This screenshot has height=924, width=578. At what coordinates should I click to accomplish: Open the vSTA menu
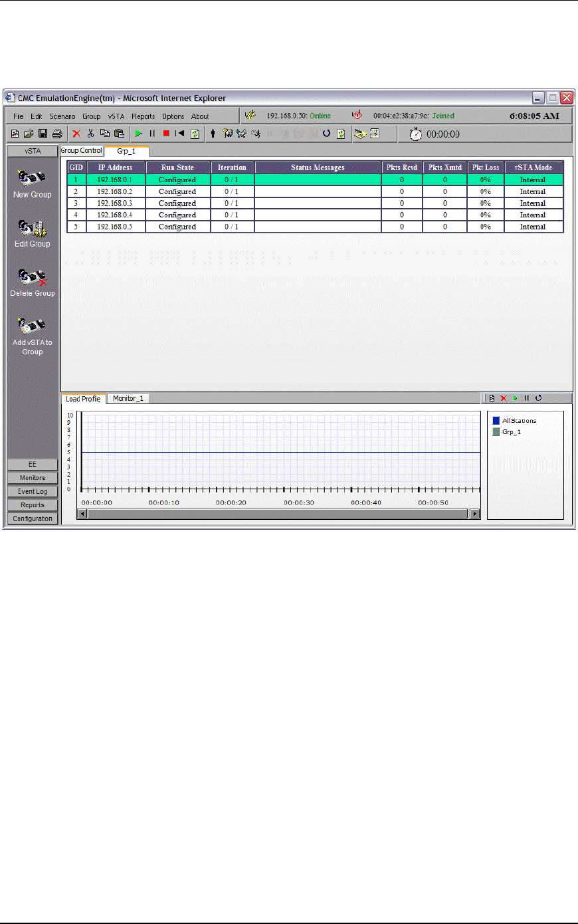coord(116,116)
